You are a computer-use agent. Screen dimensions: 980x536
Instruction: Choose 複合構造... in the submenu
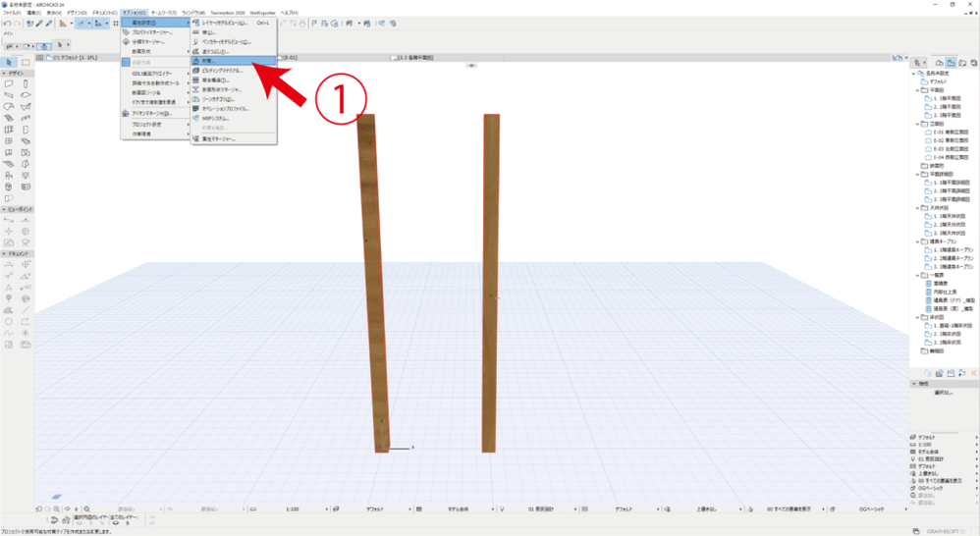(233, 80)
